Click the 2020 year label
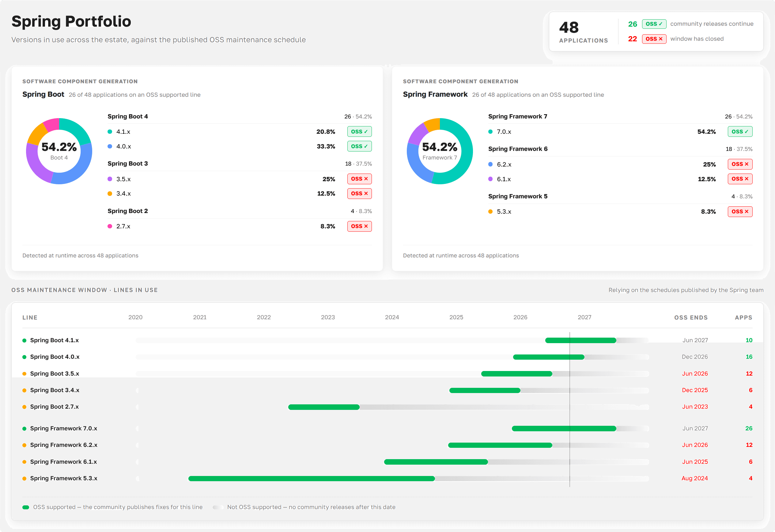 pyautogui.click(x=135, y=317)
